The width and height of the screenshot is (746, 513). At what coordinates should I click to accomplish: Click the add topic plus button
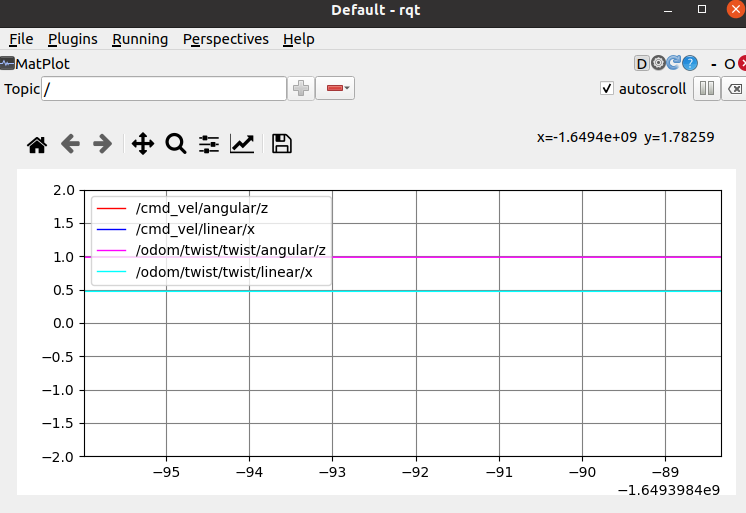pos(301,89)
